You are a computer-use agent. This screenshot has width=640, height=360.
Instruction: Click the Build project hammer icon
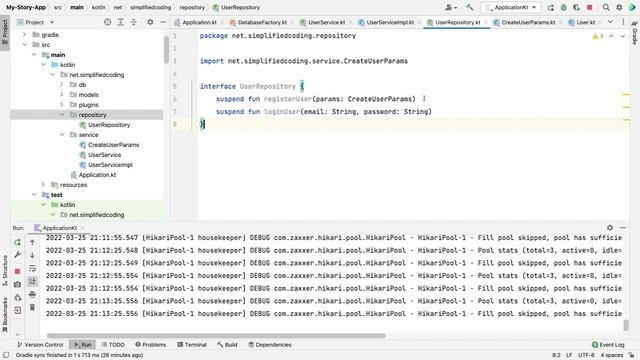click(x=470, y=7)
